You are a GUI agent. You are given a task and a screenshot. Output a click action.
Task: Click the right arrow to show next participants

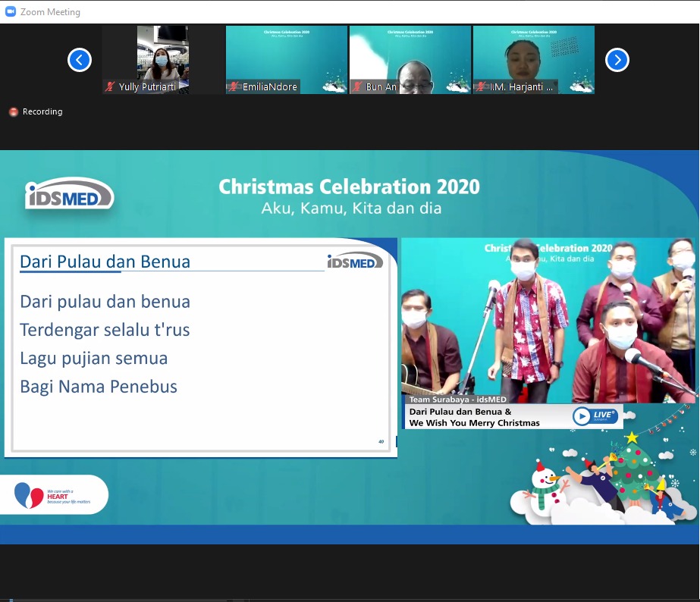coord(617,60)
